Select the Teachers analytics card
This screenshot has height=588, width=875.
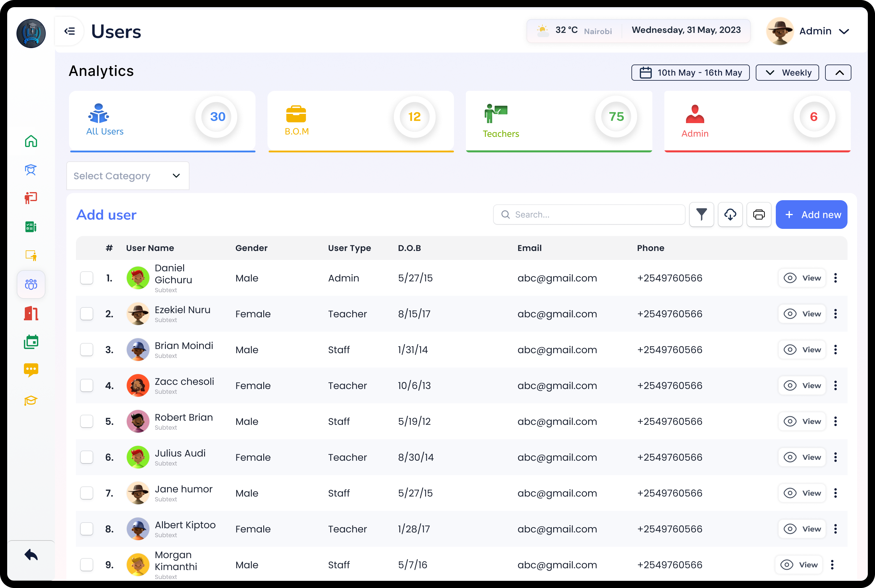[x=559, y=121]
